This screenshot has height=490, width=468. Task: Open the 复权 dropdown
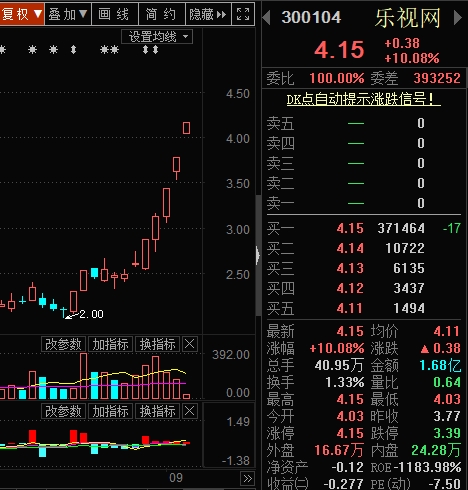(21, 14)
